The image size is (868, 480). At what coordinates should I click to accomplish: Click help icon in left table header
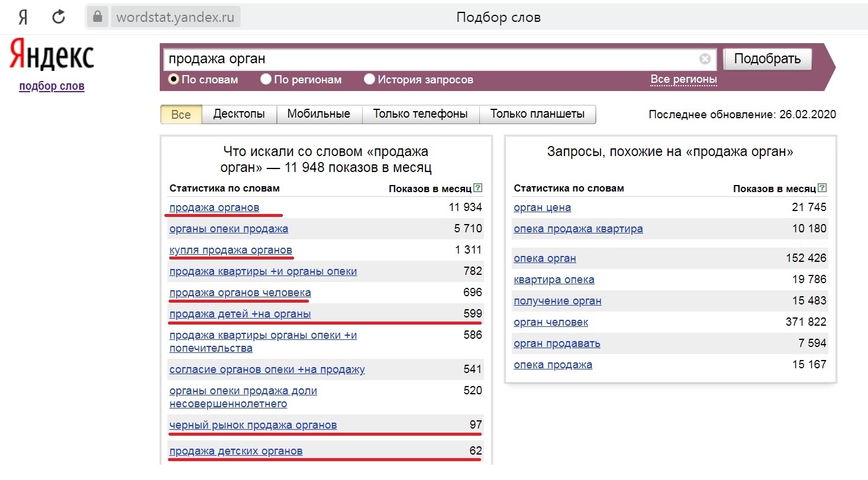[x=478, y=189]
